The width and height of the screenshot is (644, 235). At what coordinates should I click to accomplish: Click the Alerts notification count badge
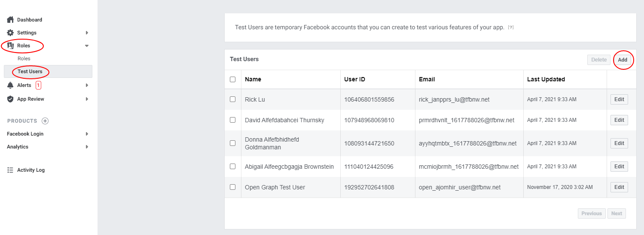click(38, 85)
